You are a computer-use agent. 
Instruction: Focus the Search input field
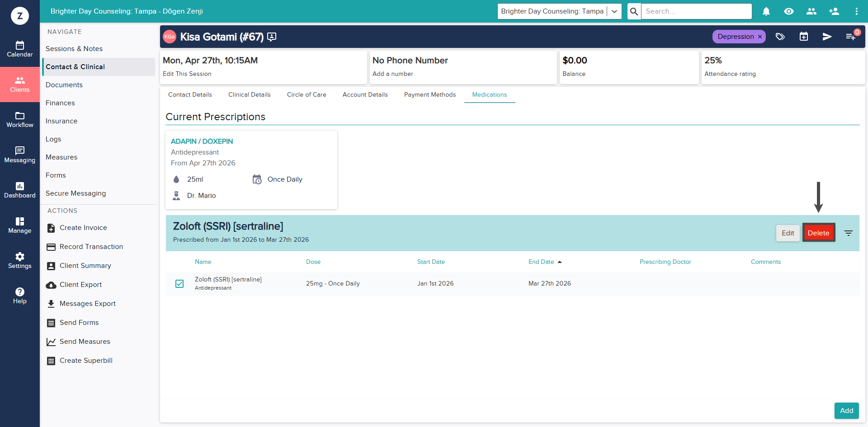(696, 11)
